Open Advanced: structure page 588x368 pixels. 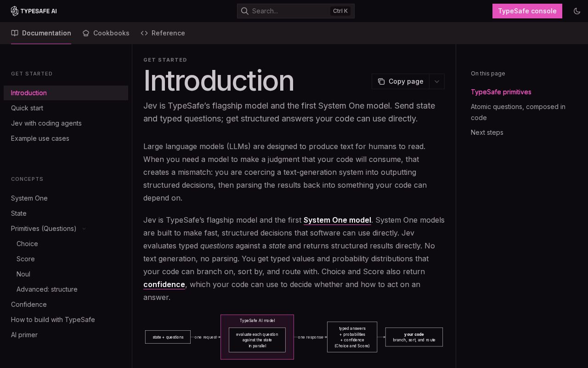click(x=66, y=289)
